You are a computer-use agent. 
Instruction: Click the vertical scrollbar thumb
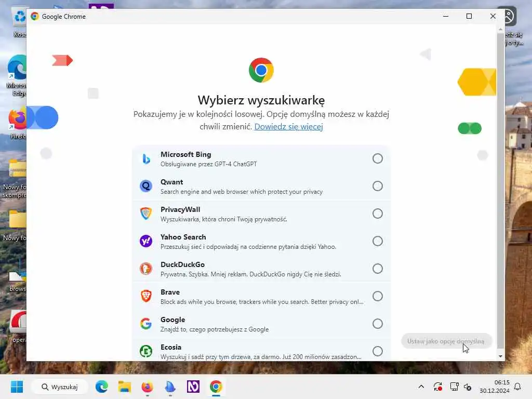point(500,191)
